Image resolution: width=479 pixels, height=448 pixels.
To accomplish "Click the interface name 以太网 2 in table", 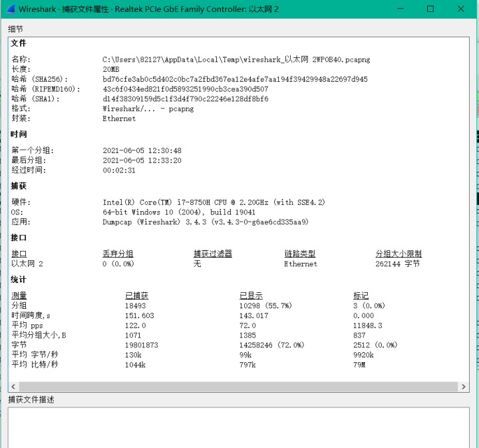I will click(x=27, y=264).
